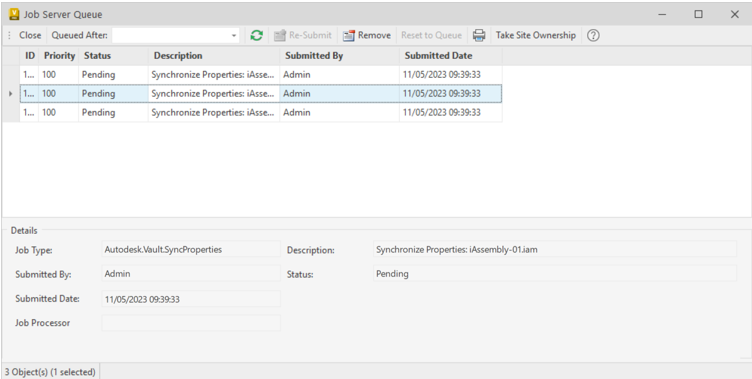Image resolution: width=752 pixels, height=379 pixels.
Task: Click the Details Status field Pending
Action: click(555, 273)
